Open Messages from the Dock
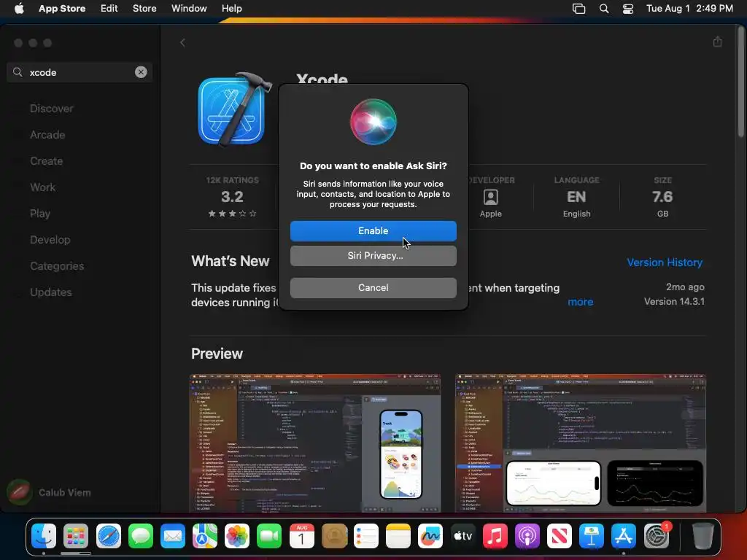747x560 pixels. [x=141, y=536]
